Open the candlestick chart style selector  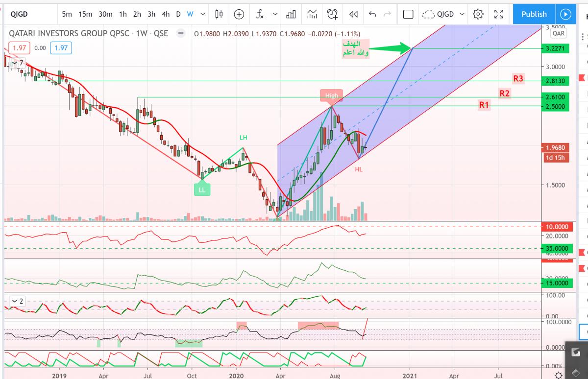coord(219,14)
